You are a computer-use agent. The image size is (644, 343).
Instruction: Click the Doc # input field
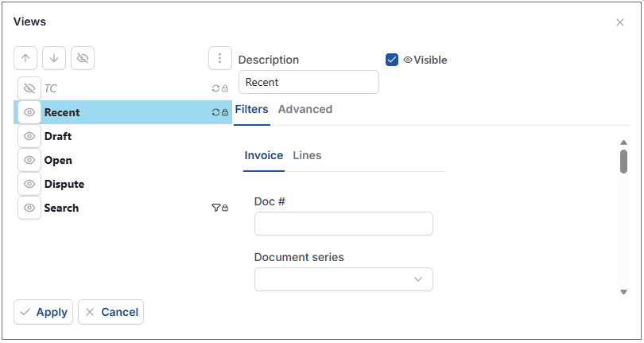pos(343,224)
